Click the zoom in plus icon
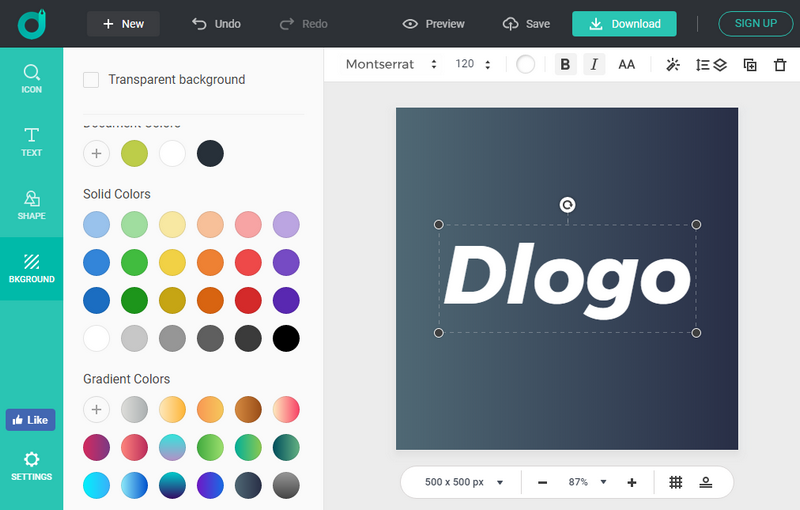Viewport: 800px width, 510px height. click(x=632, y=482)
